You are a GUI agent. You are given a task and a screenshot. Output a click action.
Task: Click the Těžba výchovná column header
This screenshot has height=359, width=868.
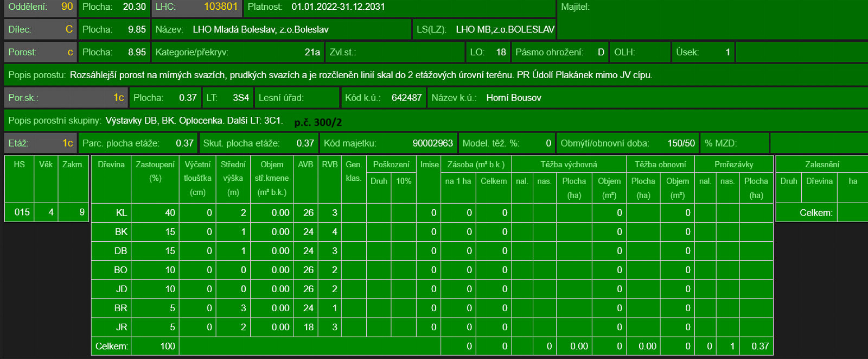[x=569, y=165]
